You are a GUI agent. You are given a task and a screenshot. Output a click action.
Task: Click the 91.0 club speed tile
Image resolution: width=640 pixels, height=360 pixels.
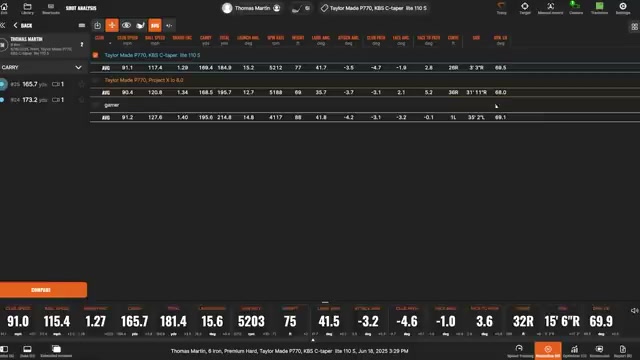pyautogui.click(x=18, y=321)
